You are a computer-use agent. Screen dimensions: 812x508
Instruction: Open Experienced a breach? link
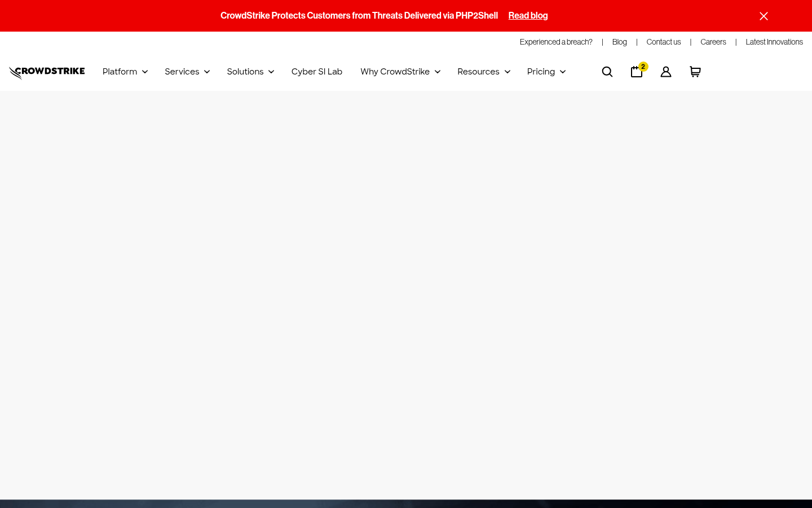click(x=556, y=42)
